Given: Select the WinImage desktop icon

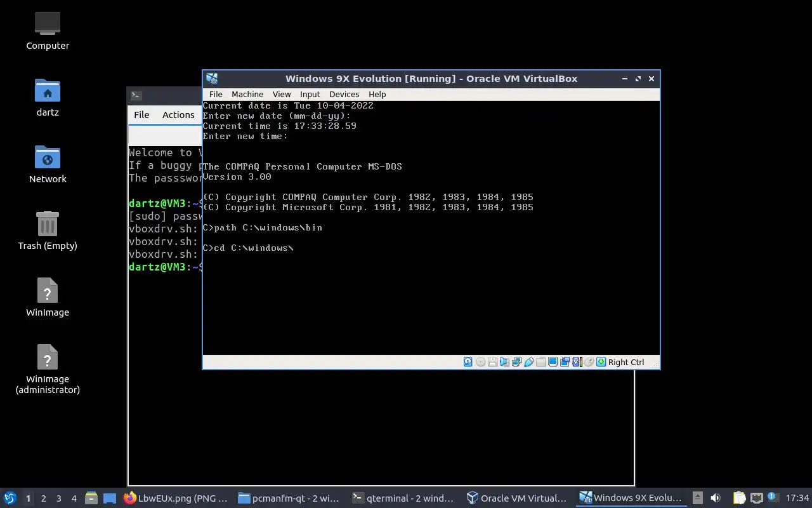Looking at the screenshot, I should point(48,297).
